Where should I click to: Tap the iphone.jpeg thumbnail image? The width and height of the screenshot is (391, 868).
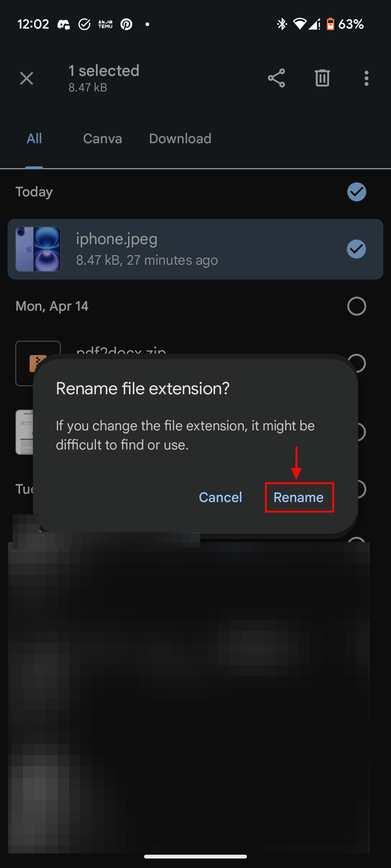[38, 249]
